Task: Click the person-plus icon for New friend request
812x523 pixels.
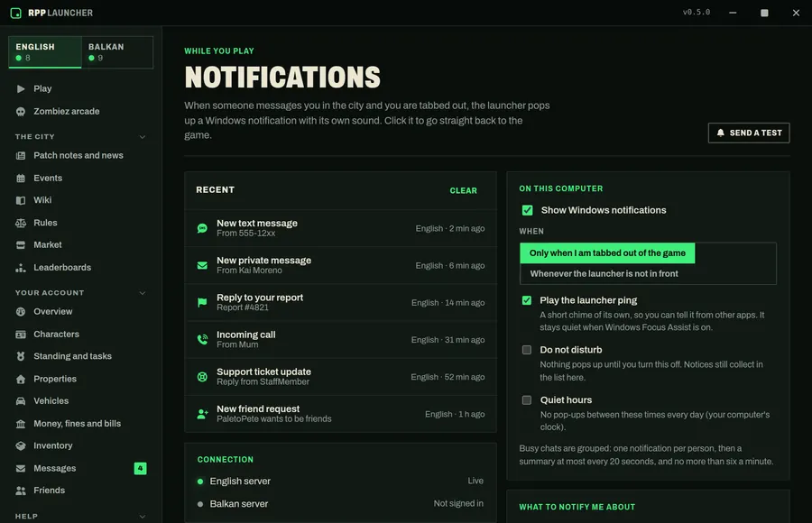Action: (x=202, y=414)
